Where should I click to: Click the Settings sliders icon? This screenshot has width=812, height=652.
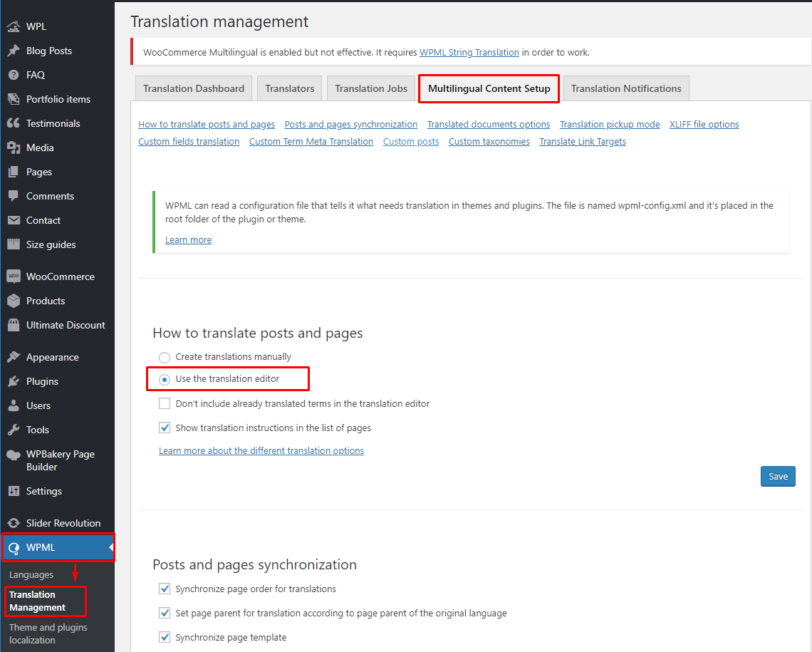pyautogui.click(x=14, y=491)
